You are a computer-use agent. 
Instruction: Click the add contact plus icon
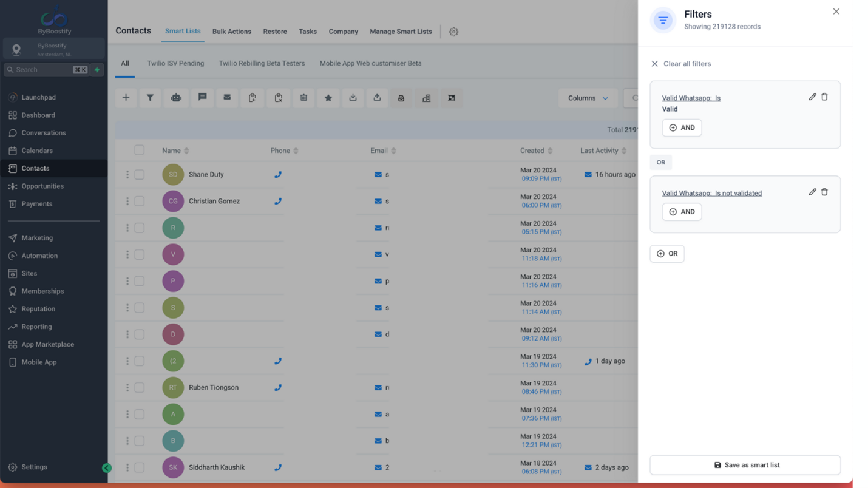[126, 98]
